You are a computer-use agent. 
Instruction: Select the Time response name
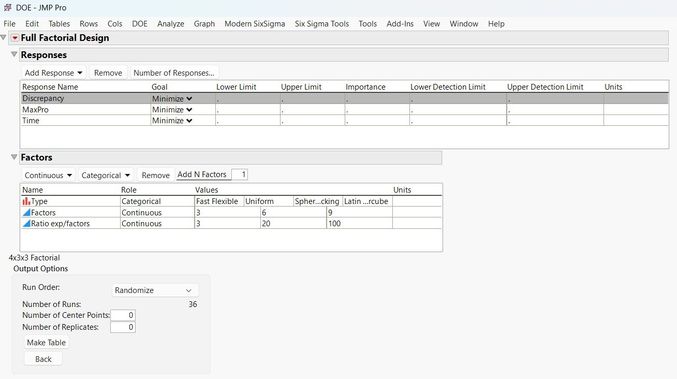31,120
